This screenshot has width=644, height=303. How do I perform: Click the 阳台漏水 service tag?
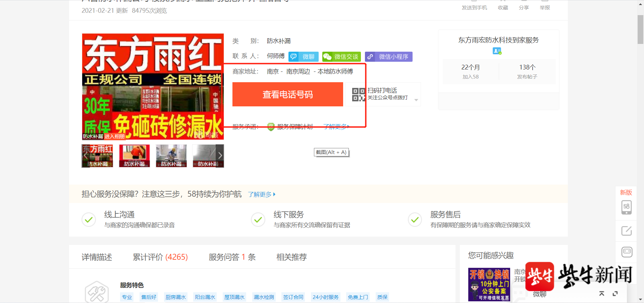[x=205, y=297]
